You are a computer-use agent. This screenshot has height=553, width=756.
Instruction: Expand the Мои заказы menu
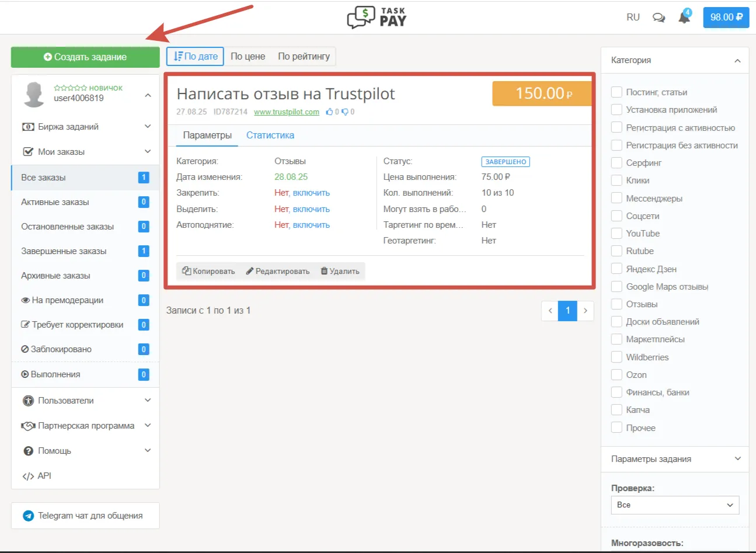point(148,151)
